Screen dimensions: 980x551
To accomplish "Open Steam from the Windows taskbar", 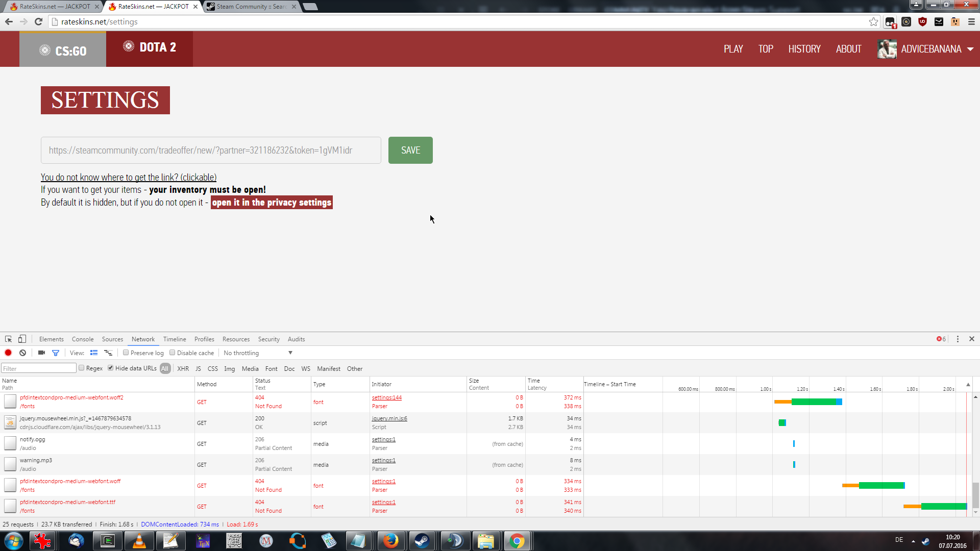I will pyautogui.click(x=422, y=540).
